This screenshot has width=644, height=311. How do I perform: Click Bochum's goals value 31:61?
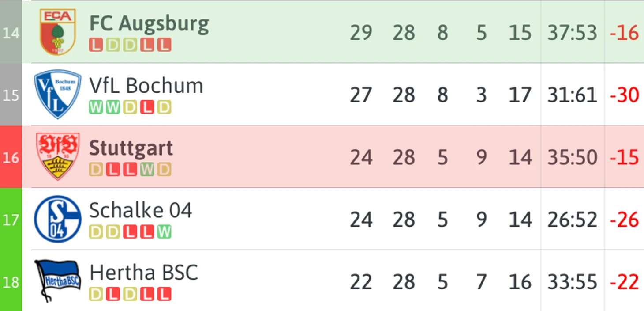[x=572, y=95]
